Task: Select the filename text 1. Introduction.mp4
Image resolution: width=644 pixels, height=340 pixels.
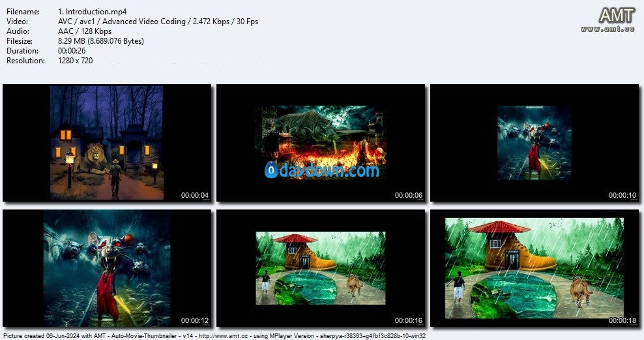Action: pyautogui.click(x=93, y=12)
